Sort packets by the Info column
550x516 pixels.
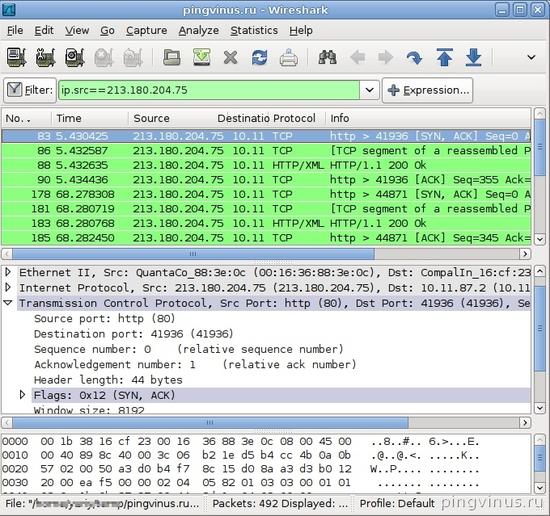428,118
